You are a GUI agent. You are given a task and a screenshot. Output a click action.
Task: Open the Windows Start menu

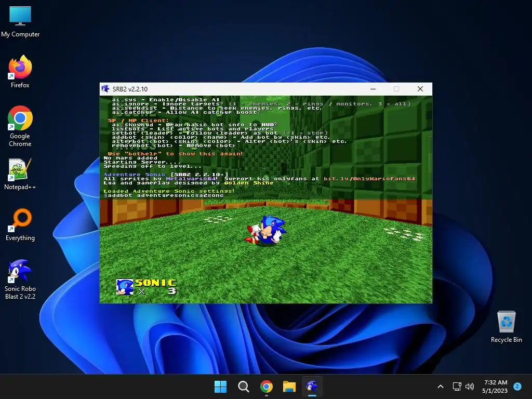pyautogui.click(x=220, y=387)
